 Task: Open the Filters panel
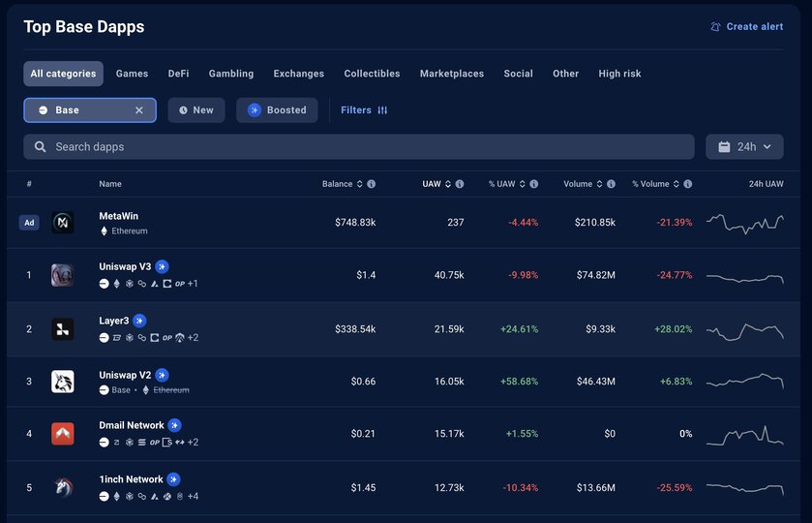point(364,110)
